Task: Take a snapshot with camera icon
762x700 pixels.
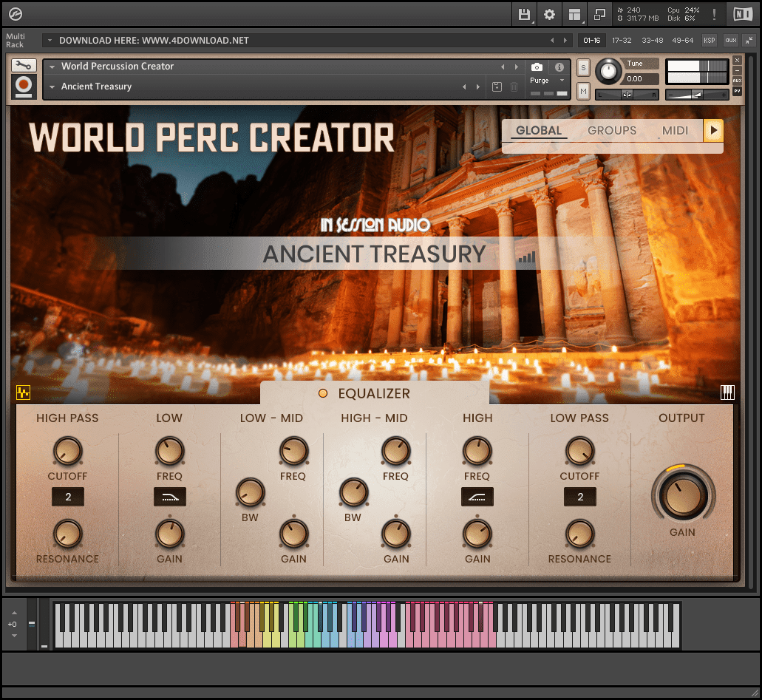Action: [x=537, y=67]
